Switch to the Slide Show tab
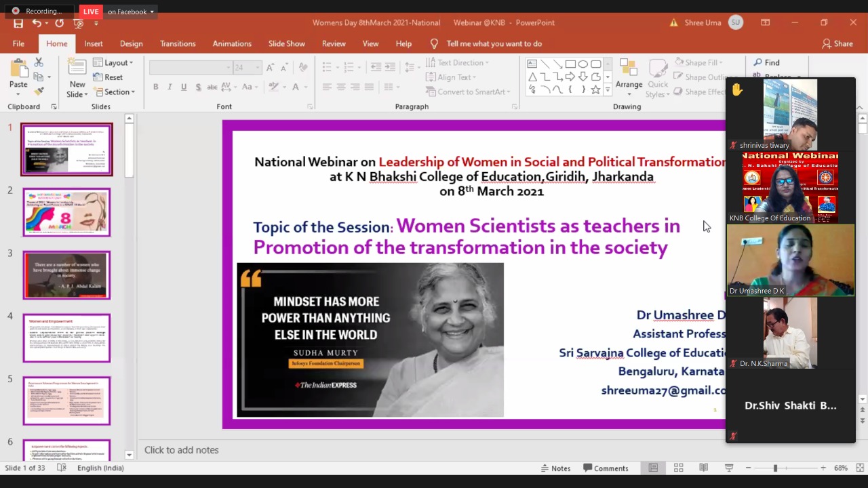This screenshot has height=488, width=868. pyautogui.click(x=287, y=43)
